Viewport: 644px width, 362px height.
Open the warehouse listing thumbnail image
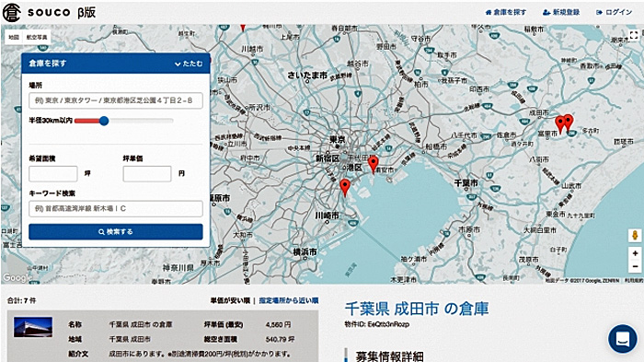(33, 327)
